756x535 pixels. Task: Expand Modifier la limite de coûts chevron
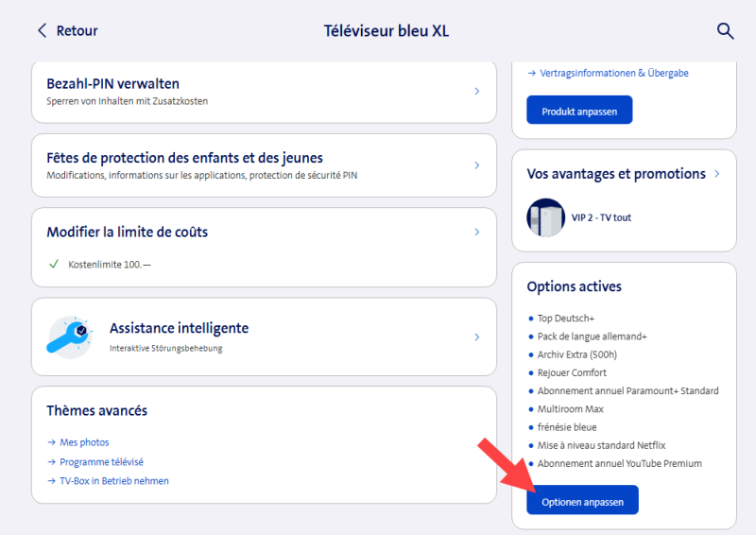click(x=477, y=232)
